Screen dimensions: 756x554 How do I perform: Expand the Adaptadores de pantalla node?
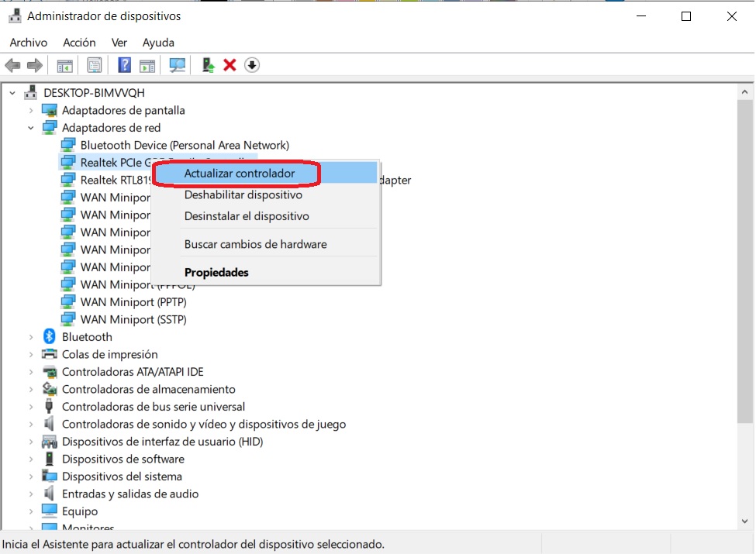pyautogui.click(x=31, y=110)
